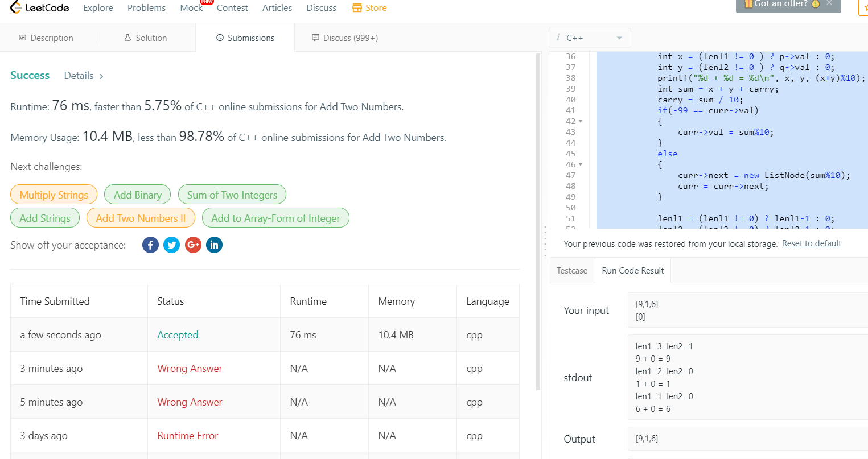Screen dimensions: 868x459
Task: Share acceptance on Google Plus
Action: pyautogui.click(x=193, y=245)
